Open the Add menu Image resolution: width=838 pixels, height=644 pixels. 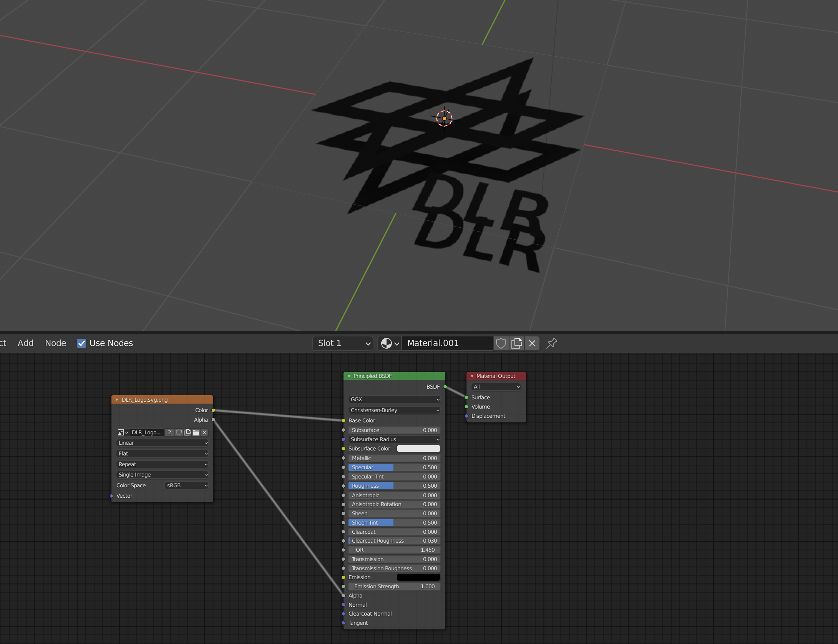point(25,343)
